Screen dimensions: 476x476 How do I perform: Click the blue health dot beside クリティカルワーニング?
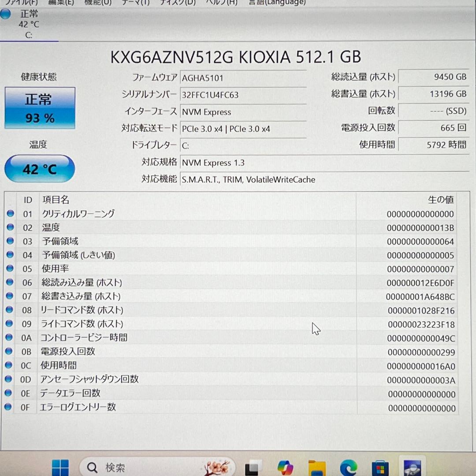coord(10,214)
